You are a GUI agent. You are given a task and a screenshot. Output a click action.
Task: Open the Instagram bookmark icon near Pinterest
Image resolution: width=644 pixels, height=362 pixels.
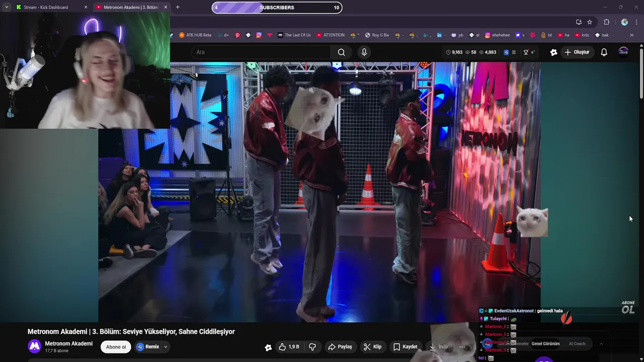[259, 35]
